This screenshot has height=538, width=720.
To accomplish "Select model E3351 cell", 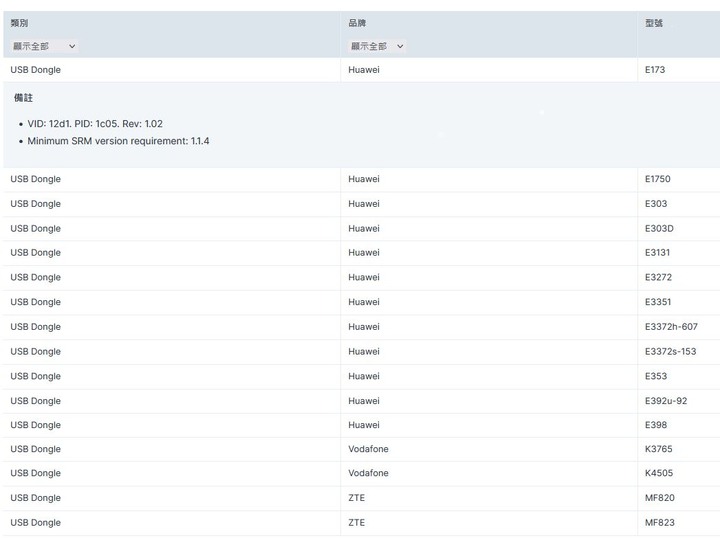I will (x=658, y=302).
